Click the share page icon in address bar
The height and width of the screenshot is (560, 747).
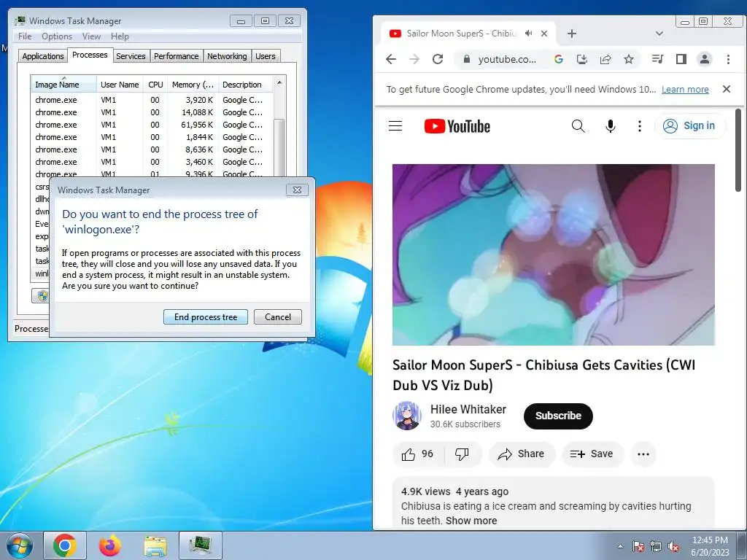coord(605,59)
